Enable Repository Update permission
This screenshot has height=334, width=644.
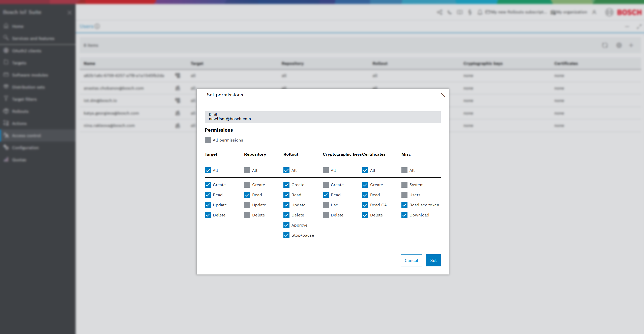[247, 205]
